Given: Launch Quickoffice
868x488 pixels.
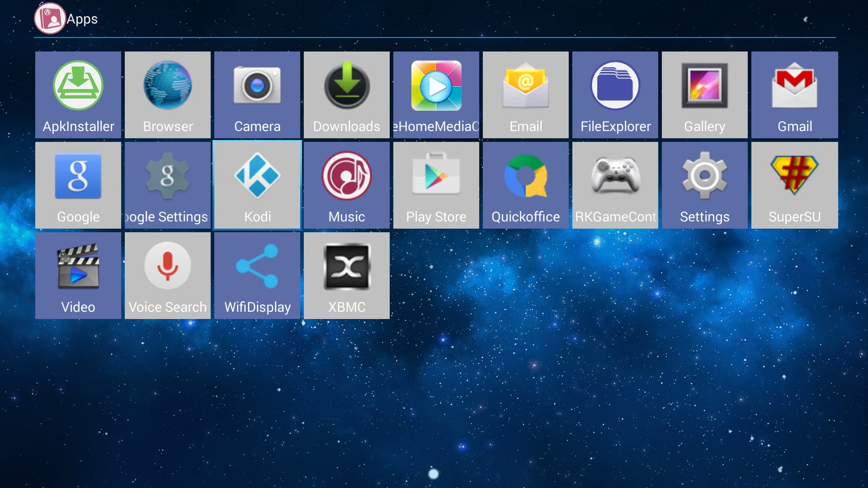Looking at the screenshot, I should 526,185.
